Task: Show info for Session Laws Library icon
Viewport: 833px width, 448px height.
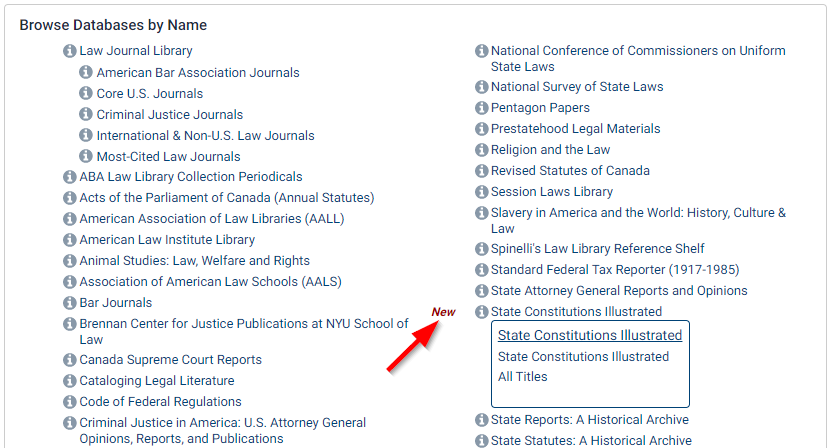Action: pyautogui.click(x=481, y=192)
